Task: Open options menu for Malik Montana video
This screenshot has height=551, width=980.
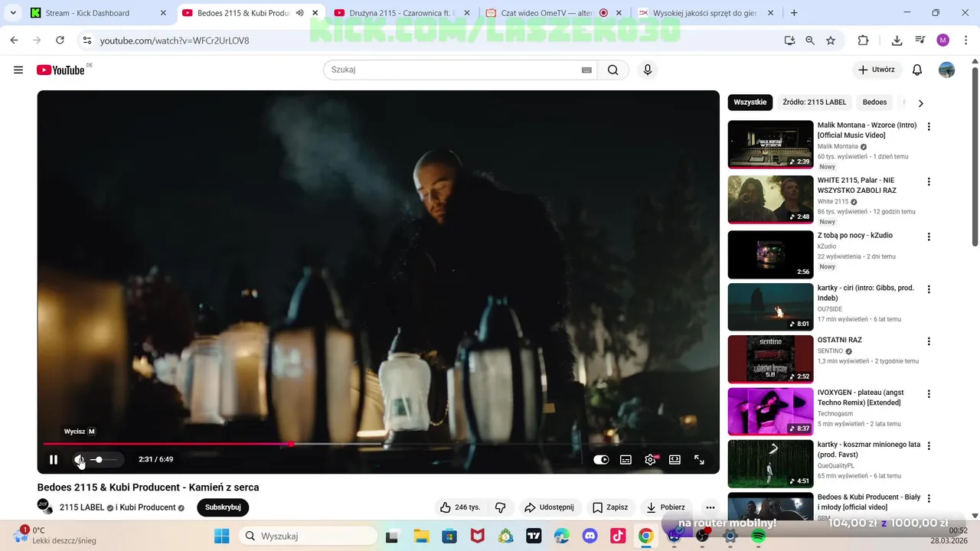Action: pyautogui.click(x=929, y=127)
